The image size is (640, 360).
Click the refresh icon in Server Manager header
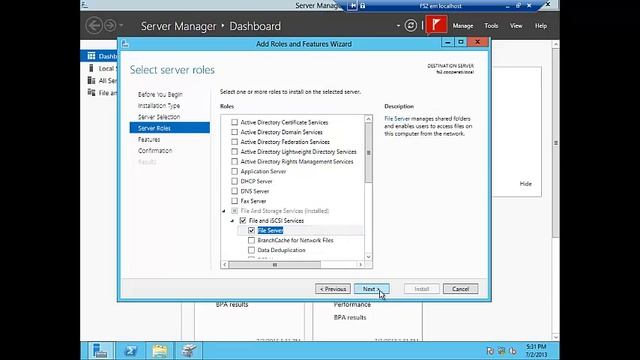tap(411, 26)
